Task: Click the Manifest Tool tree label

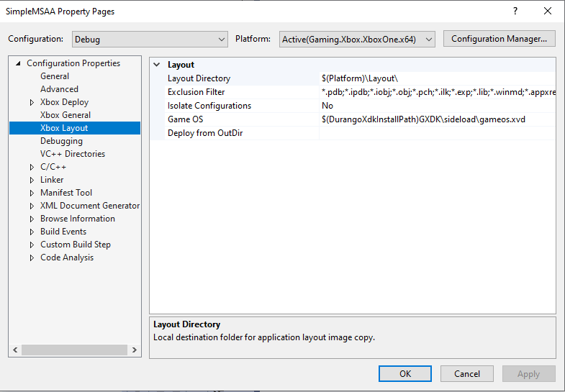Action: click(66, 193)
